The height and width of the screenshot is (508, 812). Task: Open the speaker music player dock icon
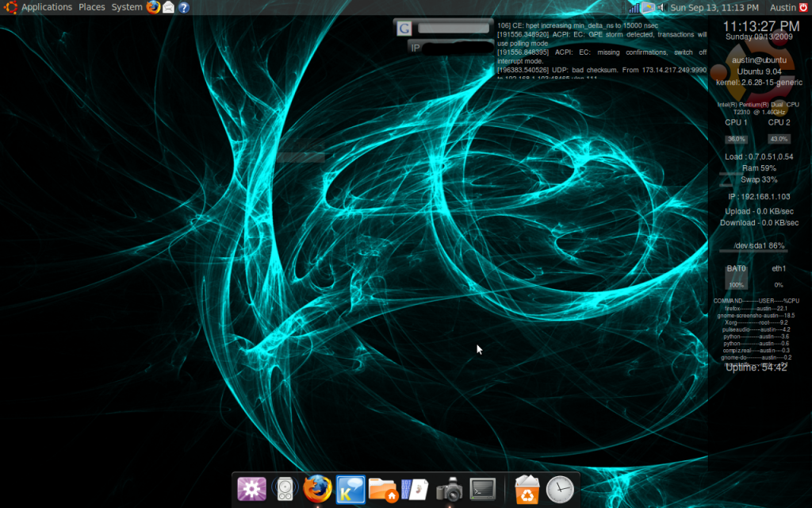click(284, 489)
